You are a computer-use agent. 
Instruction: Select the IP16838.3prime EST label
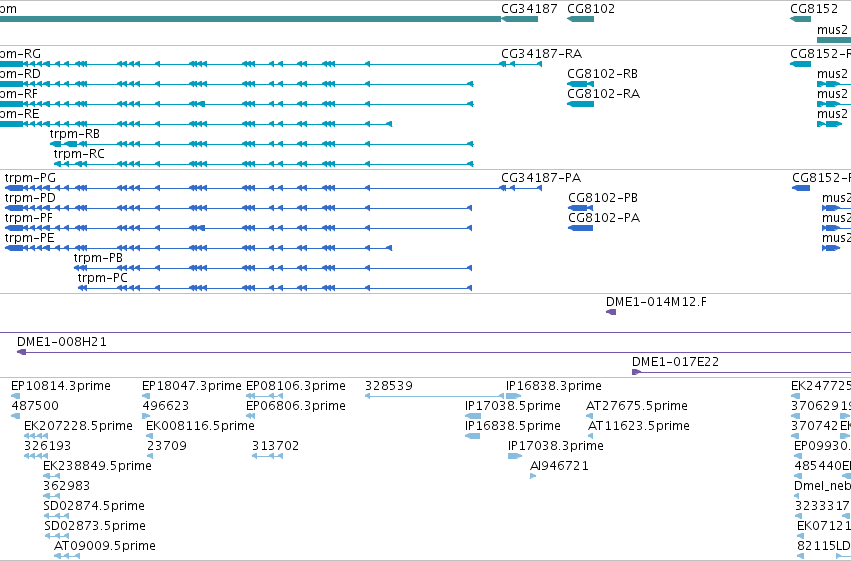pyautogui.click(x=554, y=386)
